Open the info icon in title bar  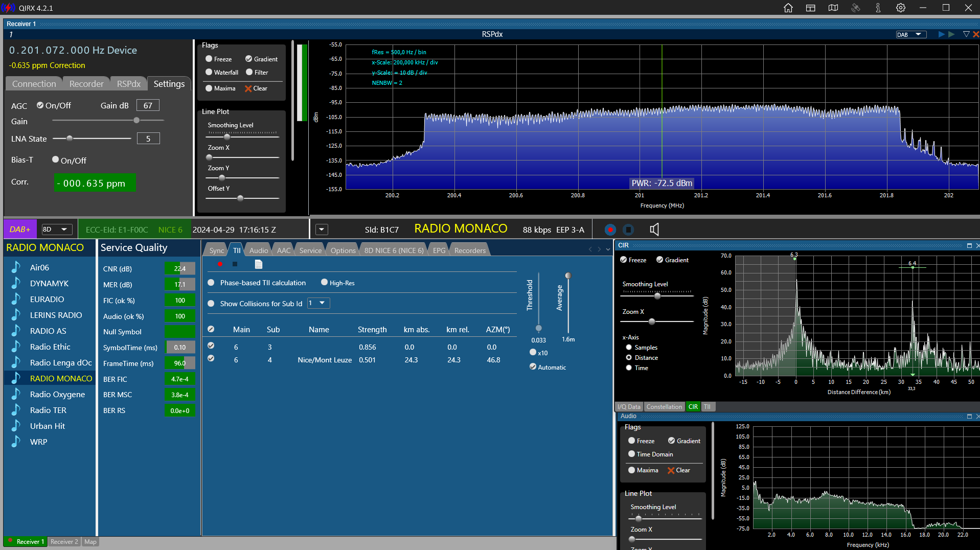878,8
